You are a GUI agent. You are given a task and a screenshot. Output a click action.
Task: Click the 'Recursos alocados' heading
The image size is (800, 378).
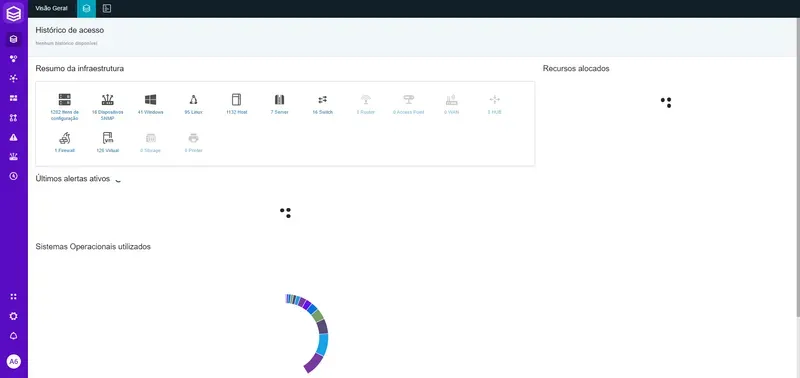tap(576, 68)
